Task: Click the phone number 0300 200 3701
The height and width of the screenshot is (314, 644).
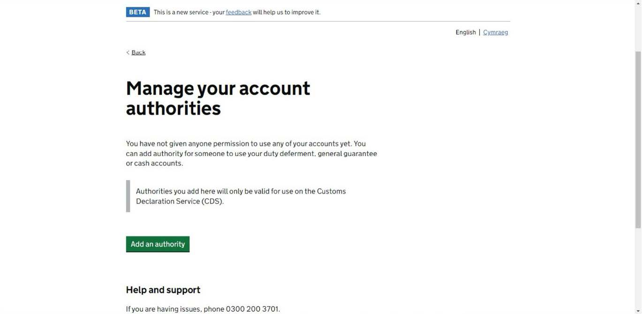Action: tap(252, 309)
